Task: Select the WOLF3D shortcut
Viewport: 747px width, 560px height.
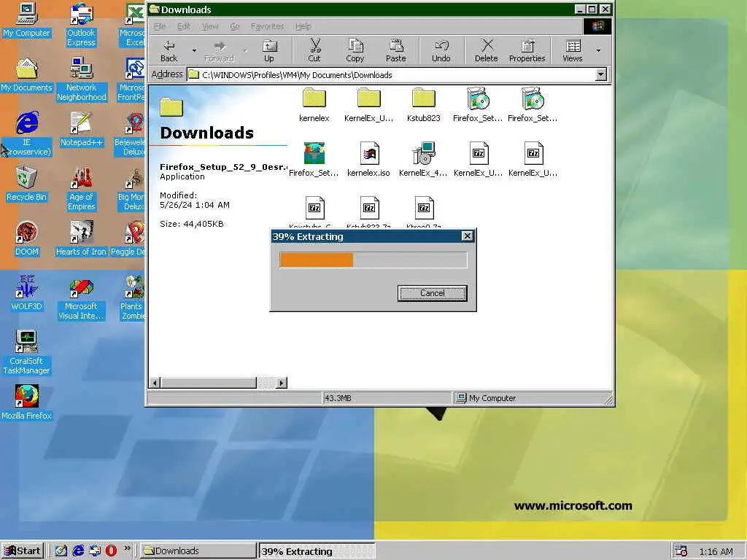Action: coord(27,293)
